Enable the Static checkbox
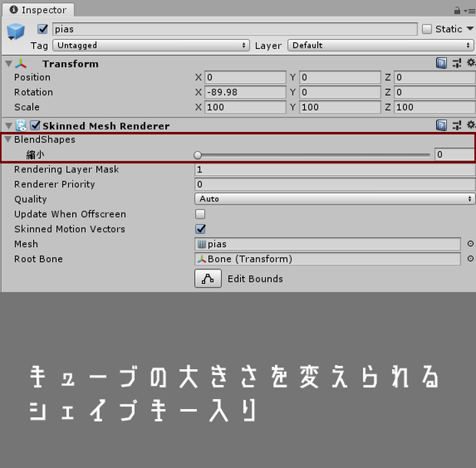This screenshot has width=476, height=468. coord(427,29)
